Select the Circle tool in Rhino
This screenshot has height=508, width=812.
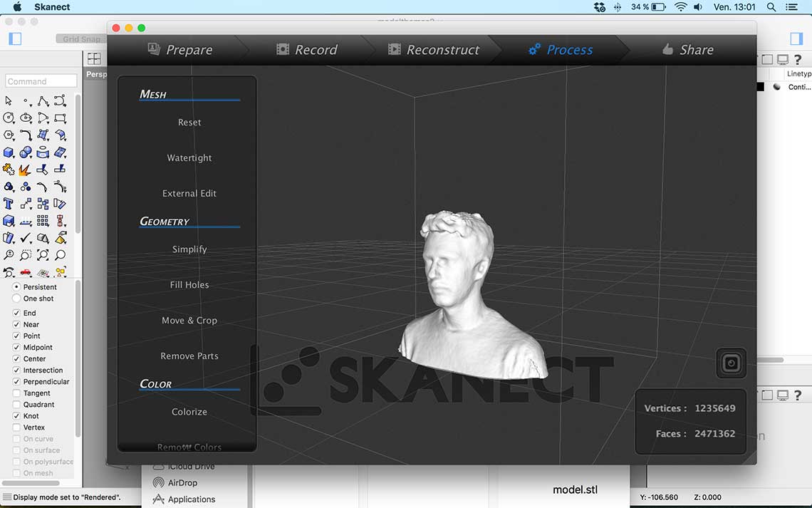[9, 118]
